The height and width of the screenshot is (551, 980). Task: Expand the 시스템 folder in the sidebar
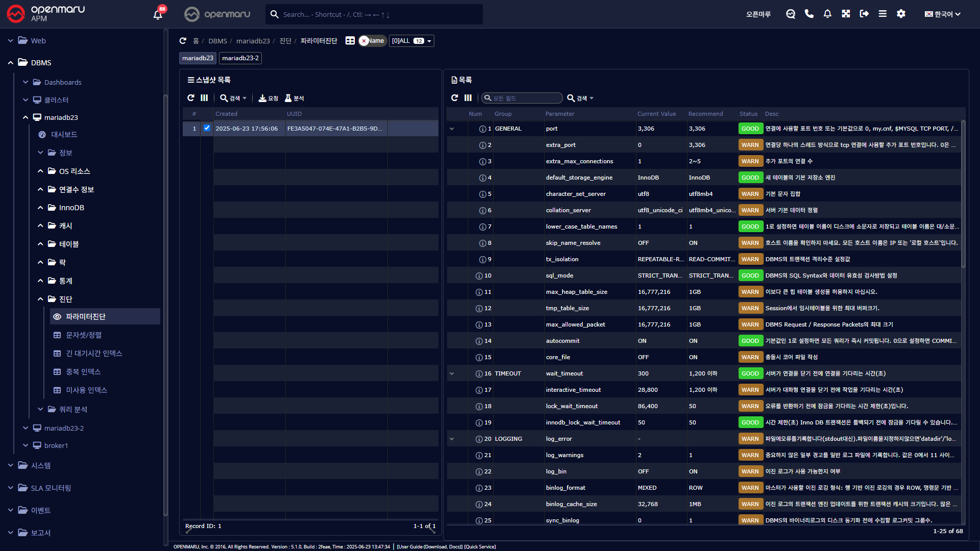point(11,465)
